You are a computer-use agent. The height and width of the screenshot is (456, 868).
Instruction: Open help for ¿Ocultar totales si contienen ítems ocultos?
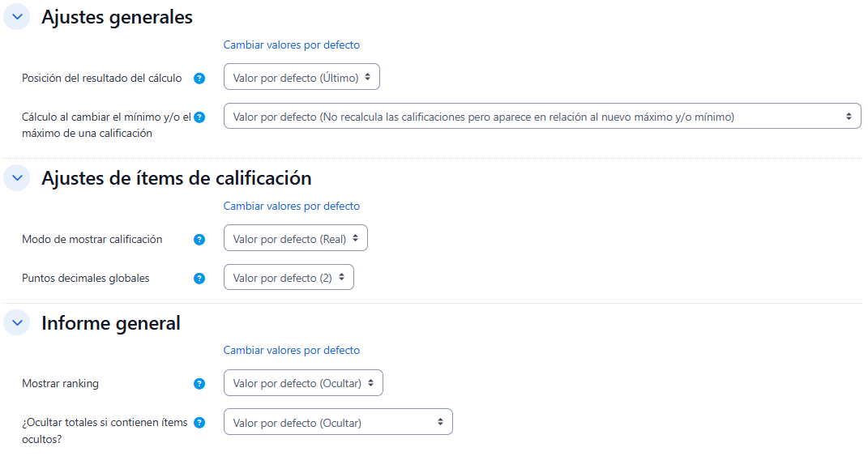pos(199,423)
